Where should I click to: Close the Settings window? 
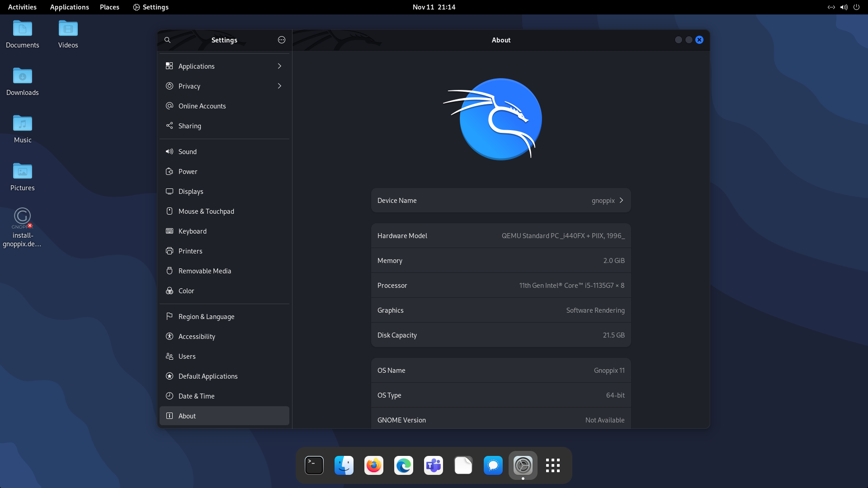699,40
